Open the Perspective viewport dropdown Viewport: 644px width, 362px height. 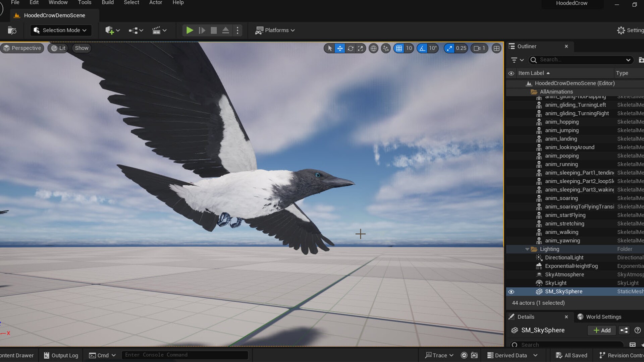pos(22,48)
